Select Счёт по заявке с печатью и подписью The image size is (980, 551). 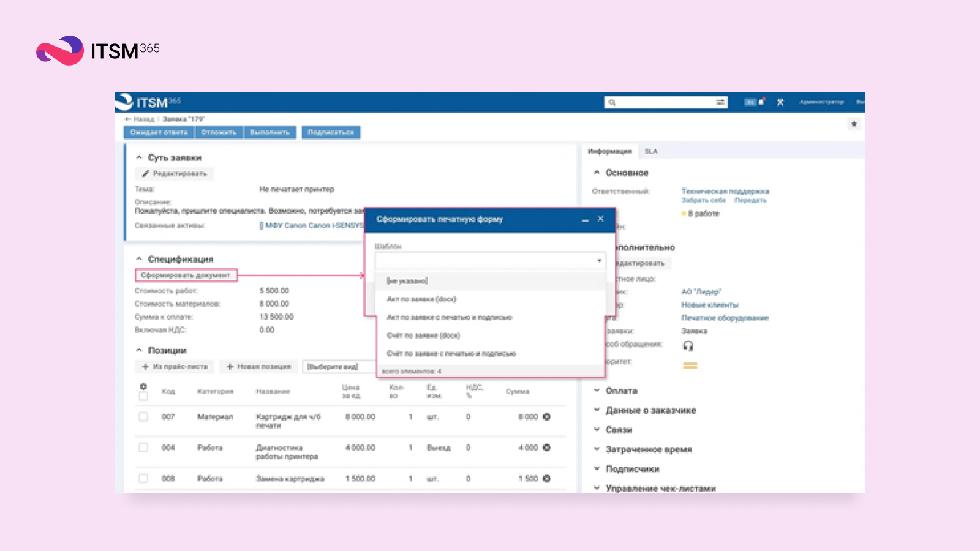click(490, 354)
